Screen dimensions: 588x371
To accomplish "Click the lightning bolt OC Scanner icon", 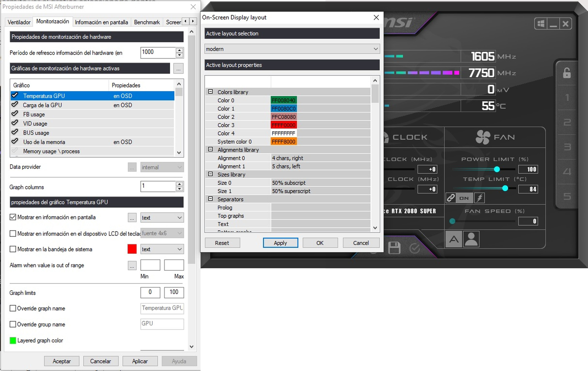I will coord(480,198).
